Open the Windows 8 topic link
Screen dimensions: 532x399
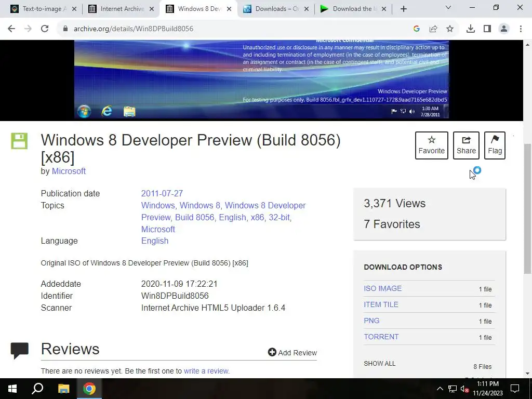199,206
